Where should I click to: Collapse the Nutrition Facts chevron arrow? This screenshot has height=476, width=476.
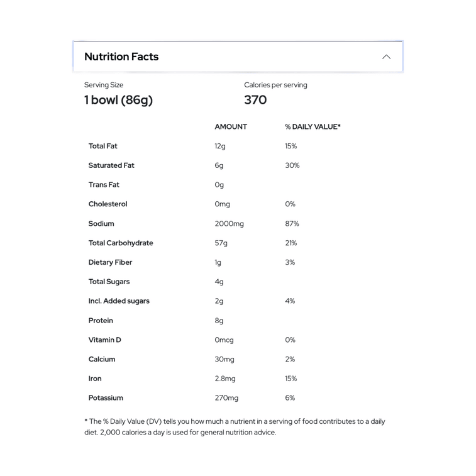[x=386, y=57]
